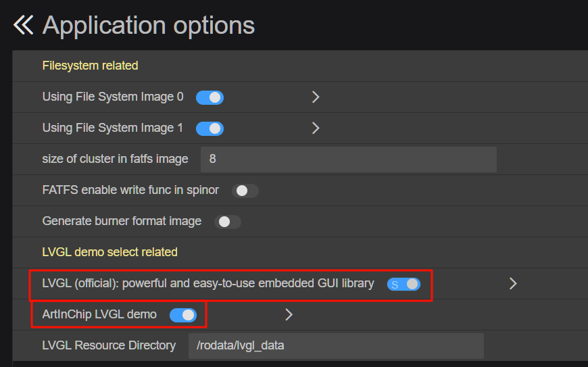Select the Filesystem related section header
588x367 pixels.
click(90, 66)
